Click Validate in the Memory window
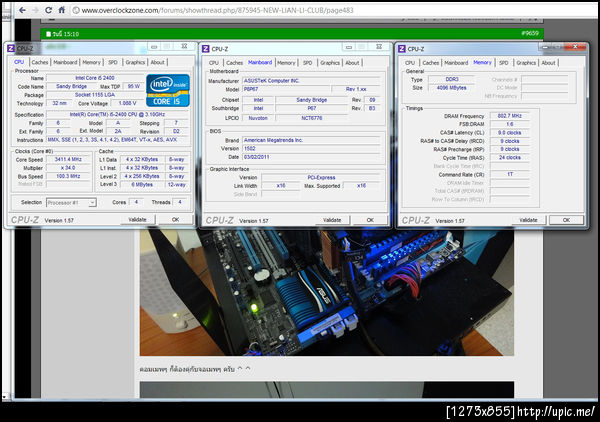 coord(528,220)
